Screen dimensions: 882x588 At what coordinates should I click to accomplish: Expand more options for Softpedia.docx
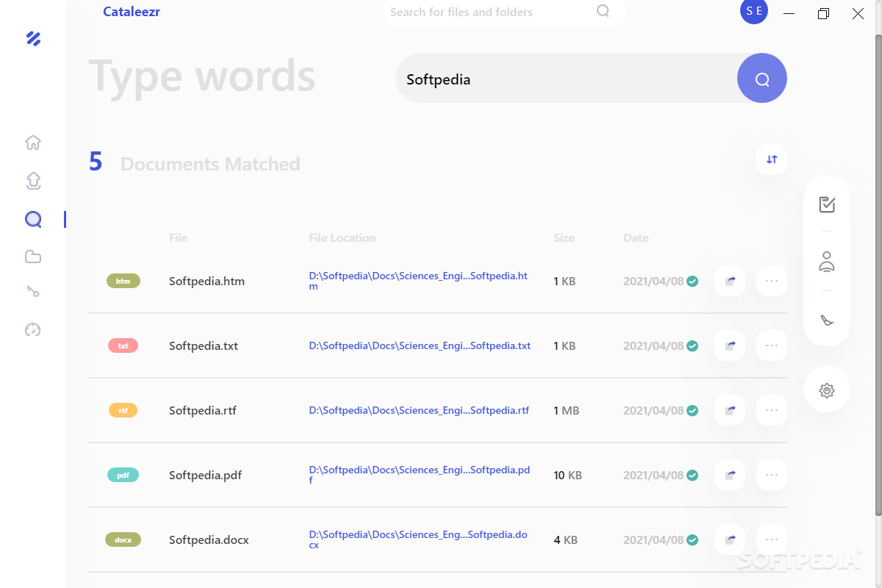pos(772,539)
